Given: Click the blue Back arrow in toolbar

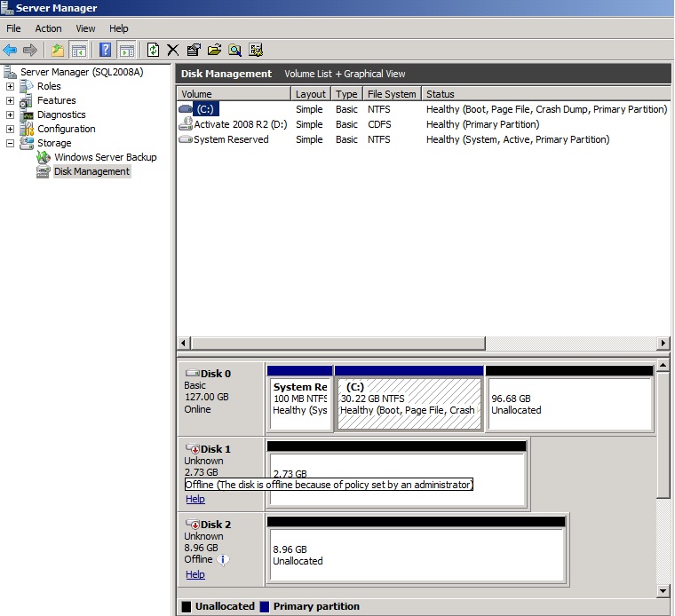Looking at the screenshot, I should tap(10, 50).
